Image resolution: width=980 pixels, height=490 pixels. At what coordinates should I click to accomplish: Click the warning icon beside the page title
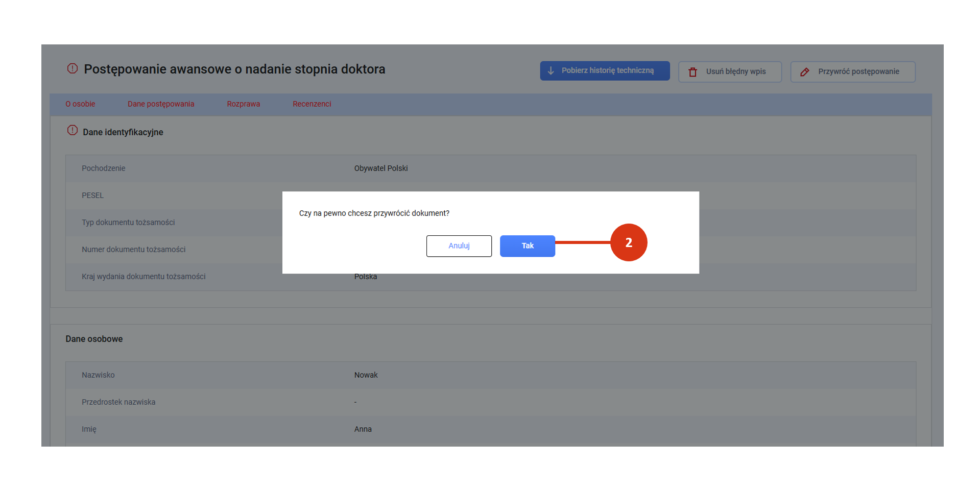coord(73,68)
